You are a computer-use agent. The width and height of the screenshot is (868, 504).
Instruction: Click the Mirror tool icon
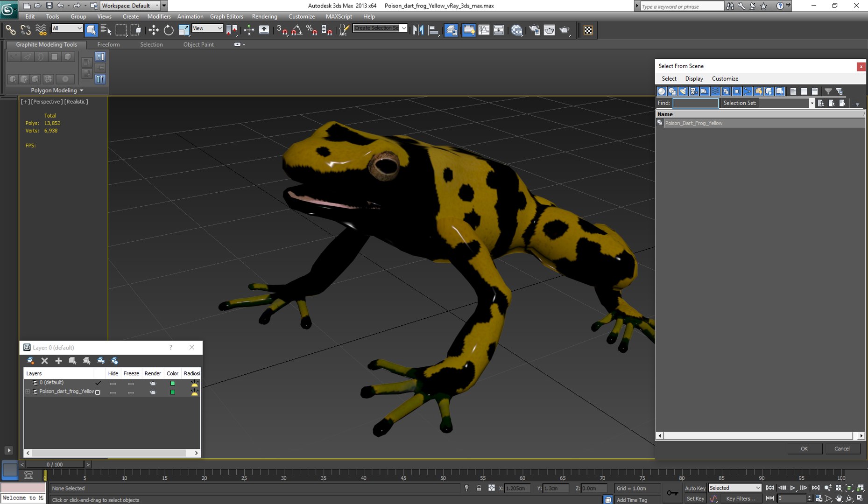[418, 30]
